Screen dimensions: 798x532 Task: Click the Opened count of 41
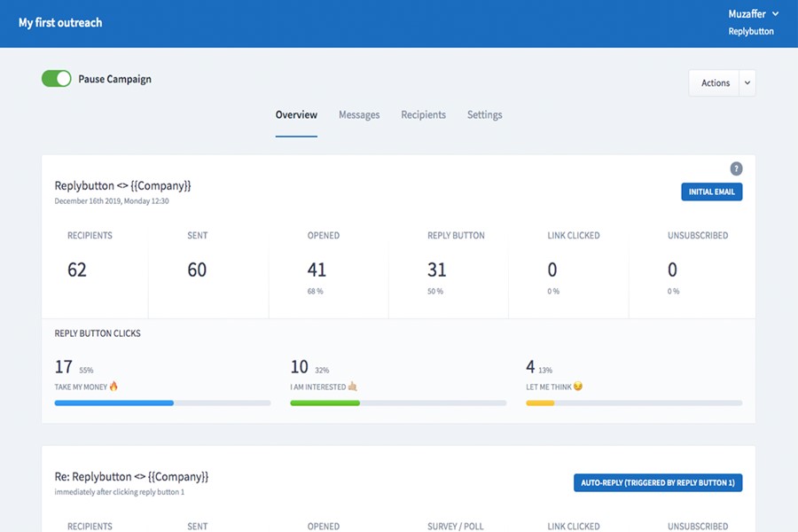click(x=317, y=270)
